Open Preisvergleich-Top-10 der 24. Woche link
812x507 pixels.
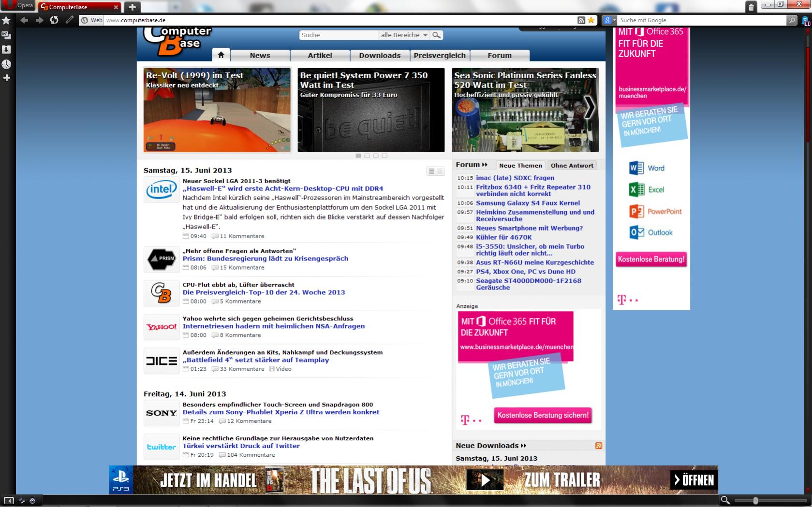click(264, 292)
